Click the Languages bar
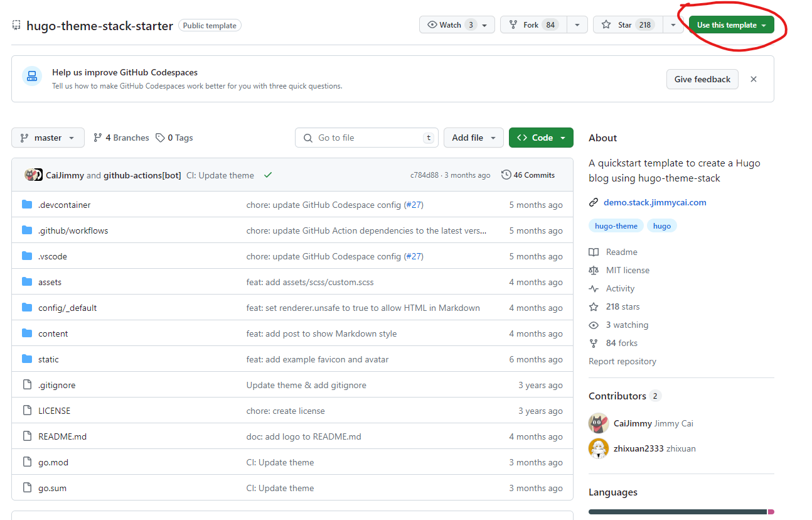The image size is (812, 520). tap(681, 512)
